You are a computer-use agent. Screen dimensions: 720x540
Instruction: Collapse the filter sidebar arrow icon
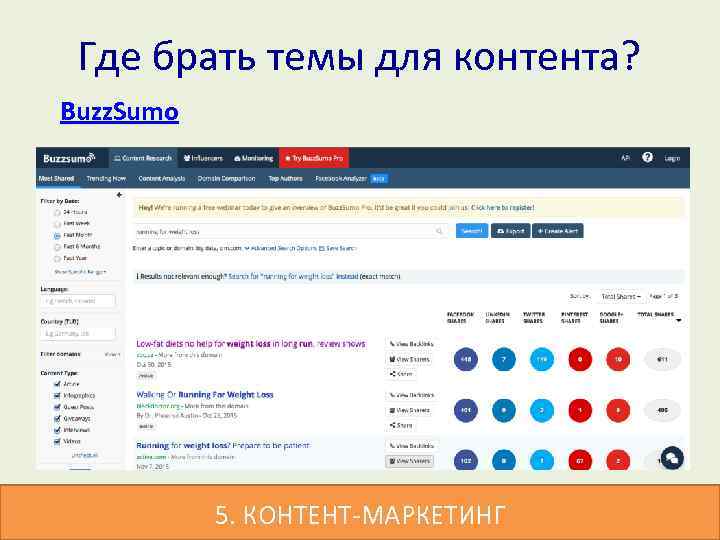(x=119, y=195)
